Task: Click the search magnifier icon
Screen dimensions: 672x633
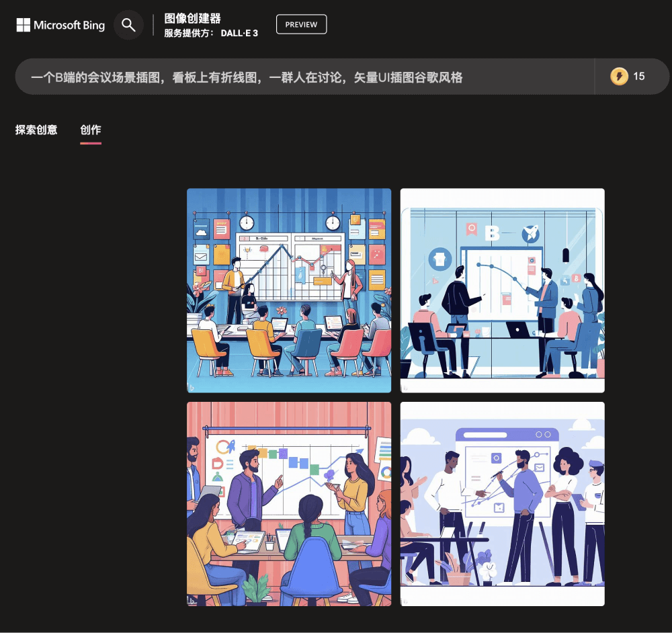Action: pos(128,24)
